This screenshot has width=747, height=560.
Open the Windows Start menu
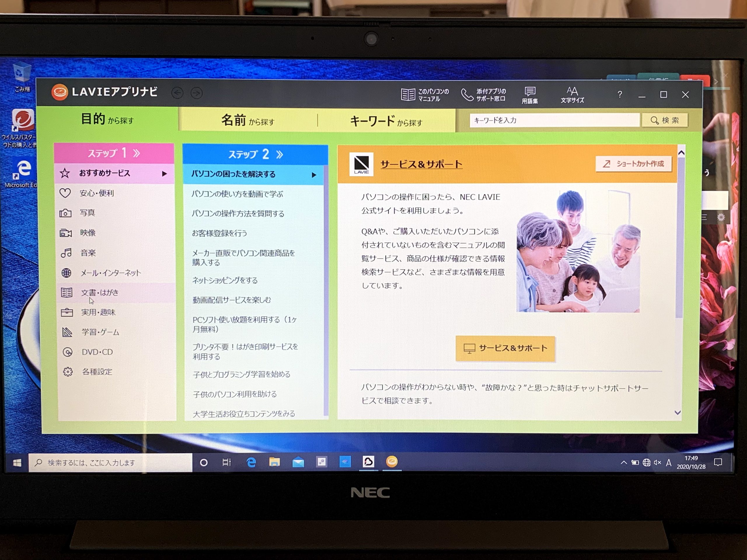pos(17,463)
